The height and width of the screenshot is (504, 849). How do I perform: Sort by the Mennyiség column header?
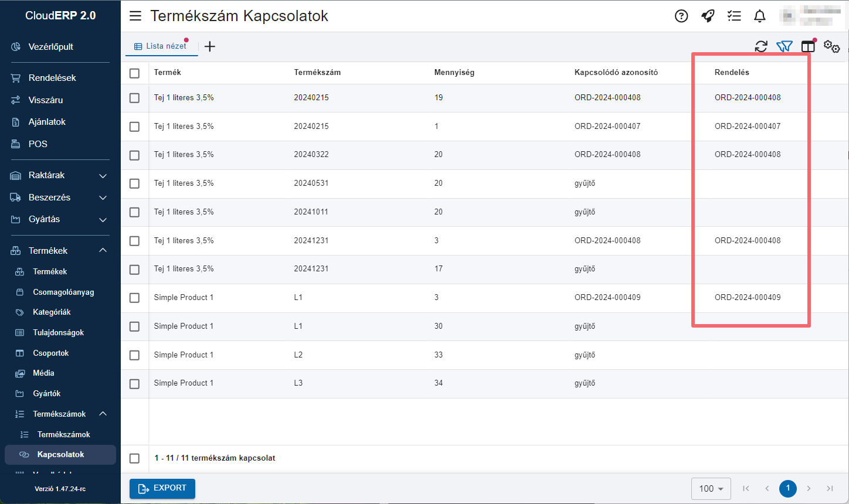[x=454, y=73]
